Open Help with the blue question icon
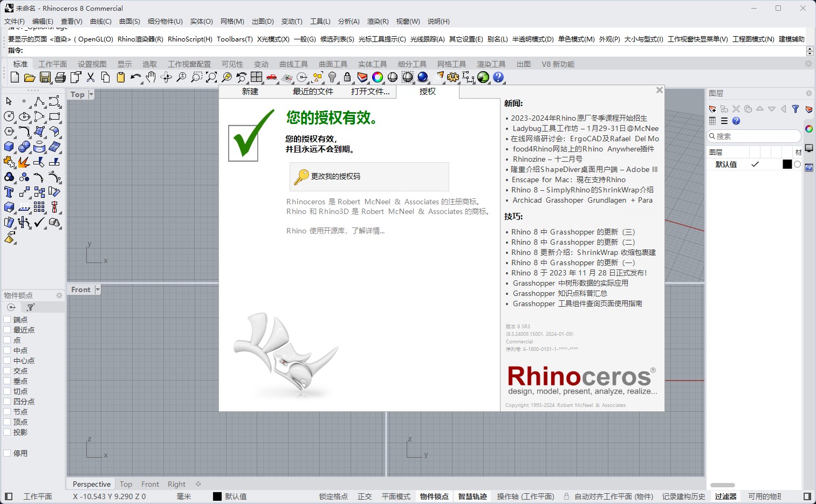816x504 pixels. (x=498, y=78)
